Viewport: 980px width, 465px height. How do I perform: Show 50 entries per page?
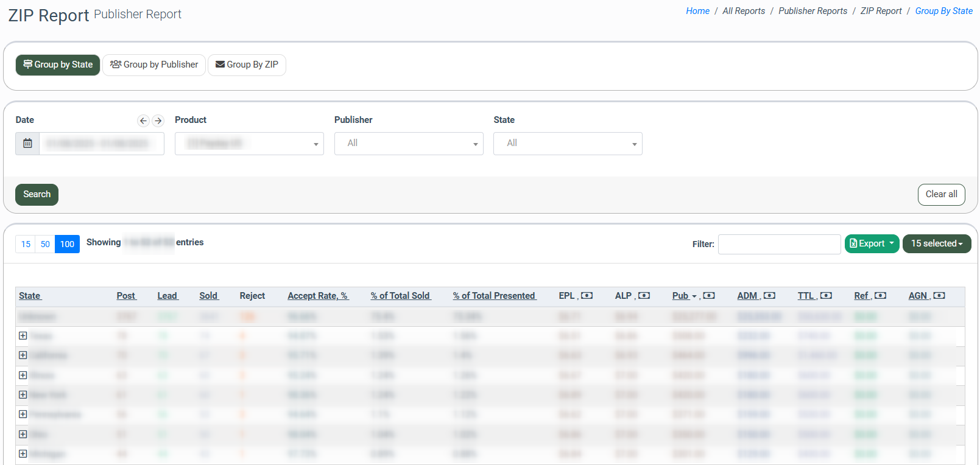click(x=45, y=244)
